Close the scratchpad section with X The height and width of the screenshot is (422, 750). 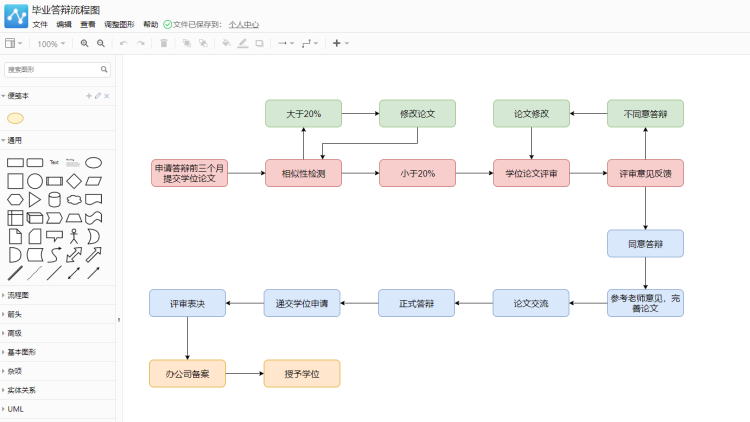[107, 96]
